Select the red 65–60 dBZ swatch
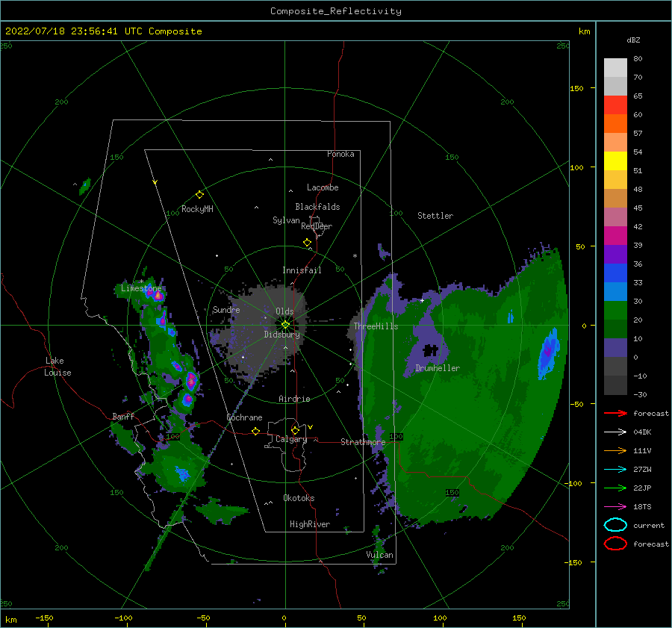 point(615,105)
